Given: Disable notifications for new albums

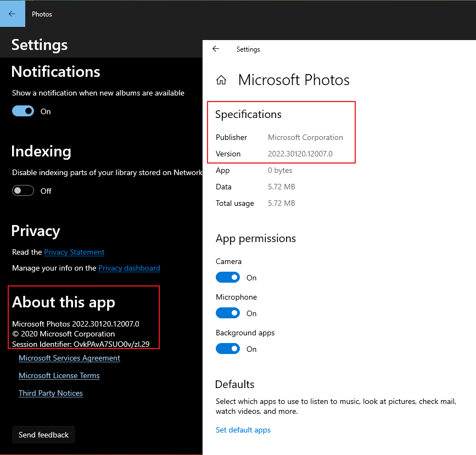Looking at the screenshot, I should coord(23,111).
